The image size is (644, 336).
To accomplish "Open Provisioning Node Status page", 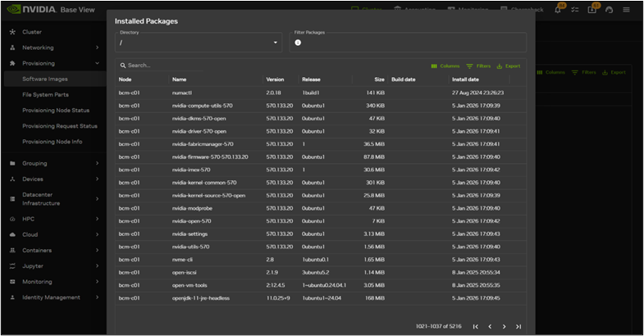I will pyautogui.click(x=56, y=110).
